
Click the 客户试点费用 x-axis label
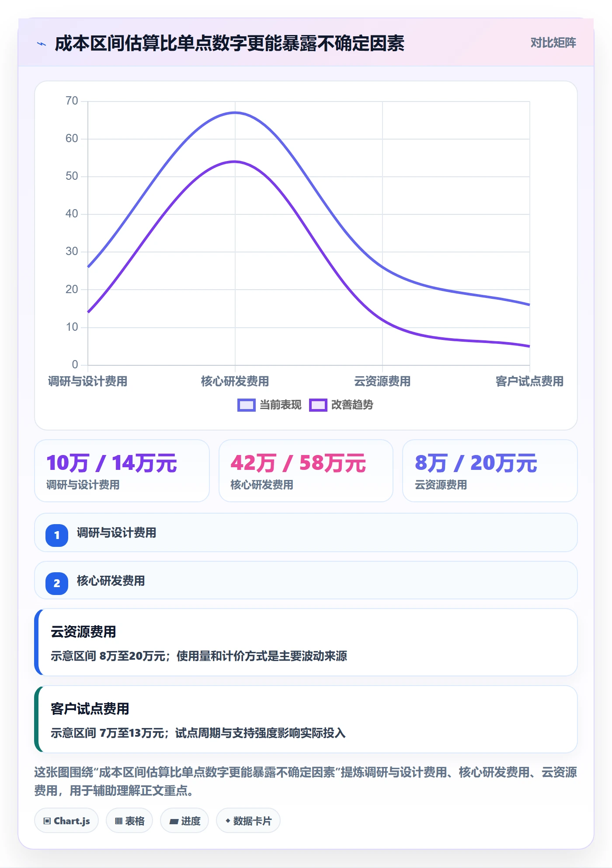click(x=529, y=381)
